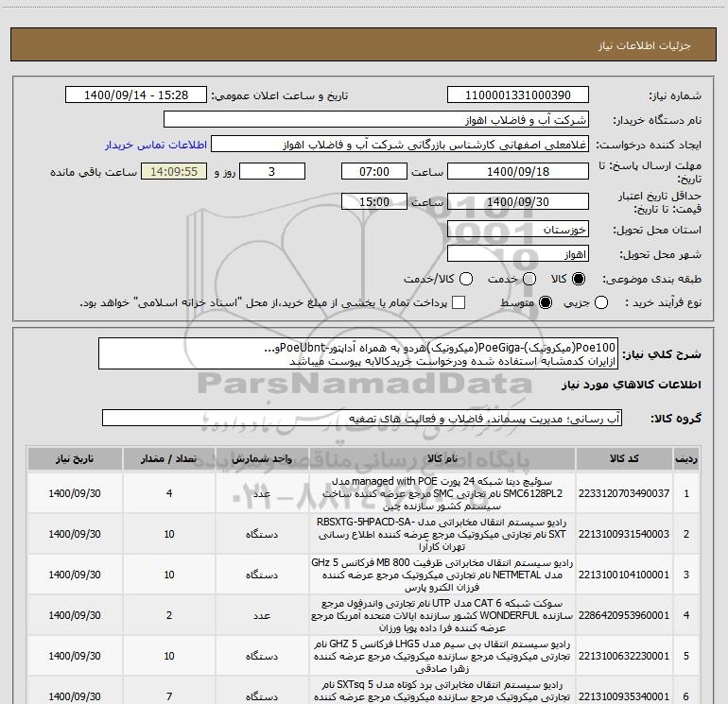728x704 pixels.
Task: Click the delivery province خوزستان field
Action: click(518, 230)
